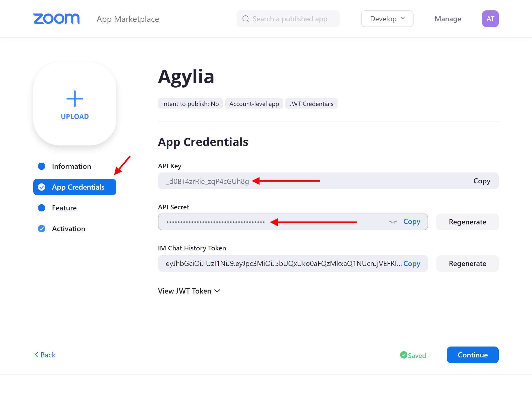Open the AT user avatar menu

point(490,19)
